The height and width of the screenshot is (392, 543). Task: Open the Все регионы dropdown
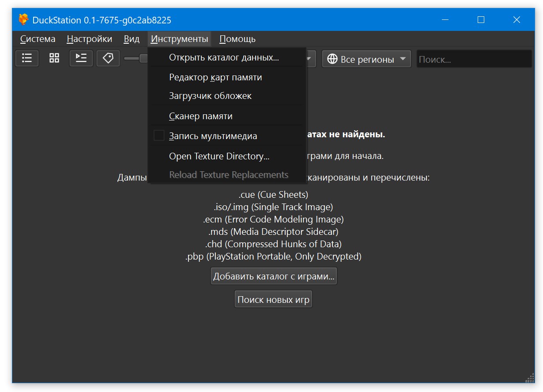(x=366, y=59)
